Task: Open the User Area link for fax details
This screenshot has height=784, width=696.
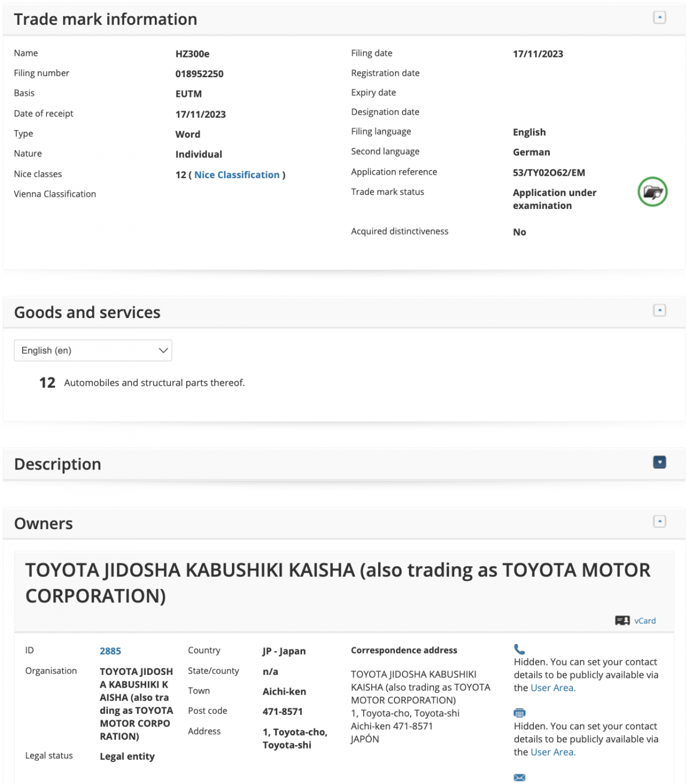Action: (552, 752)
